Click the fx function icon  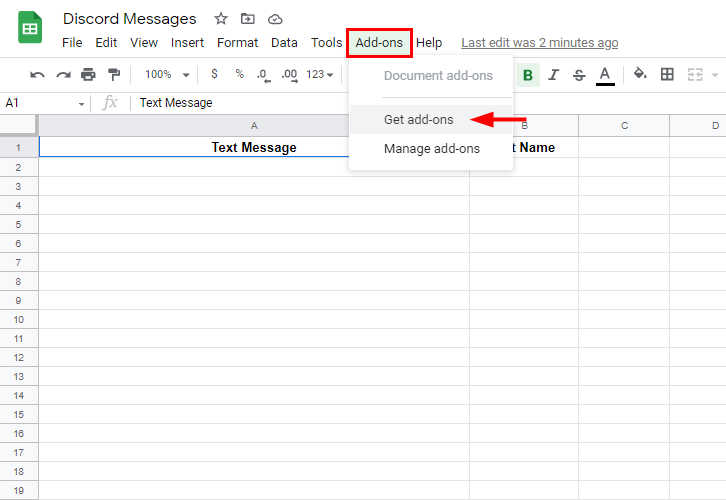click(x=110, y=102)
